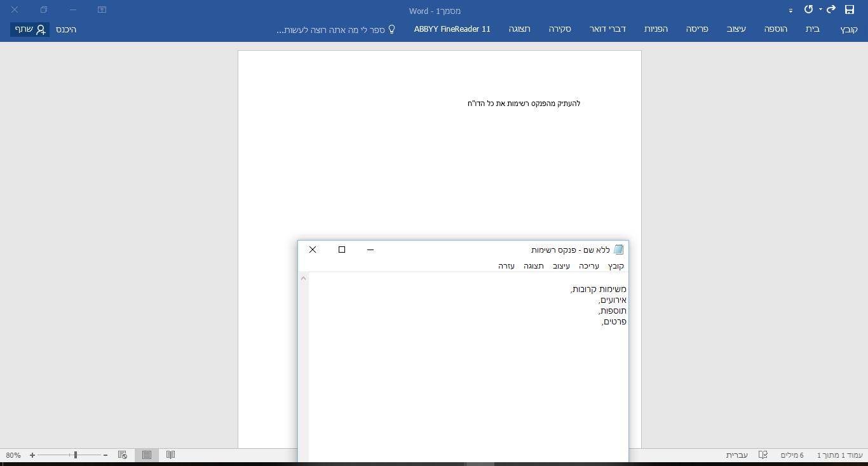Click the line תוספות in Notepad
The height and width of the screenshot is (466, 868).
point(613,311)
